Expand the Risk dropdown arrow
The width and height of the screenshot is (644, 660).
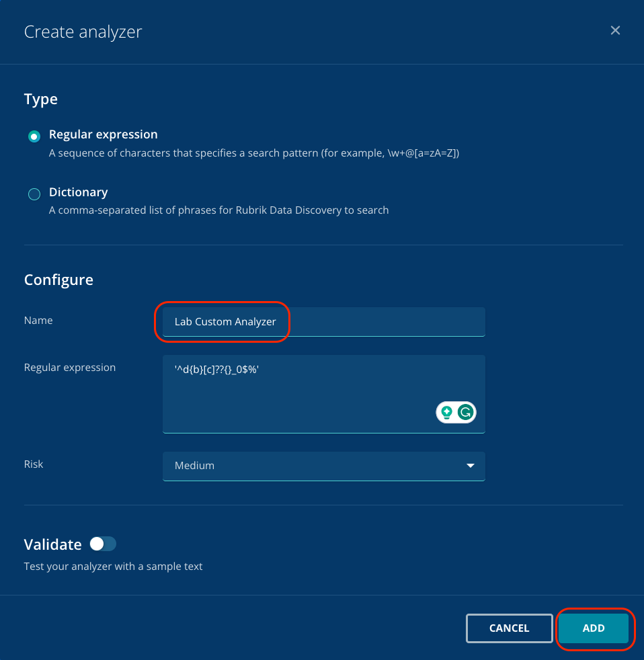point(471,466)
